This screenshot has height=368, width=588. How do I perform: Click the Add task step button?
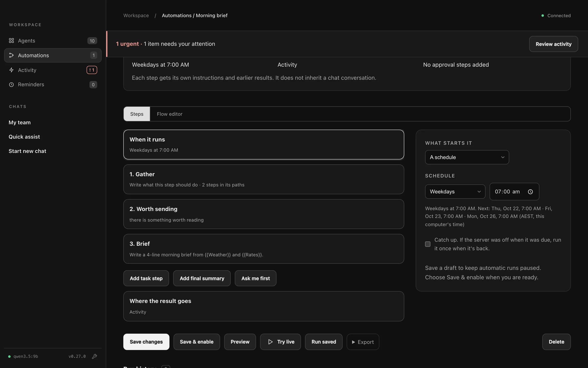[146, 278]
